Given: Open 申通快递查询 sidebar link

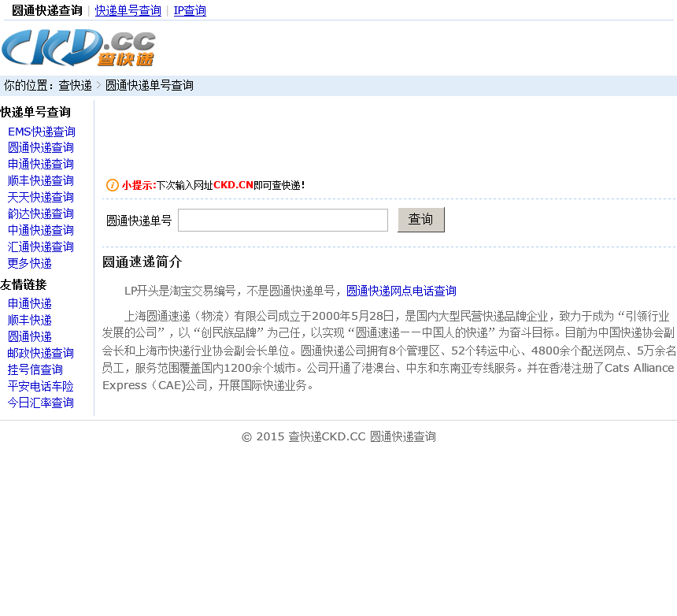Looking at the screenshot, I should [x=41, y=164].
